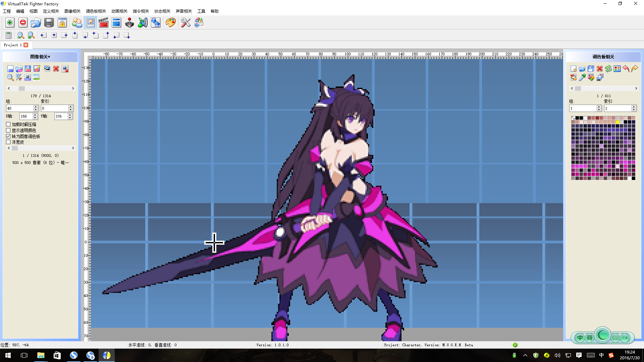
Task: Pick the yellow color swatch in palette
Action: (617, 122)
